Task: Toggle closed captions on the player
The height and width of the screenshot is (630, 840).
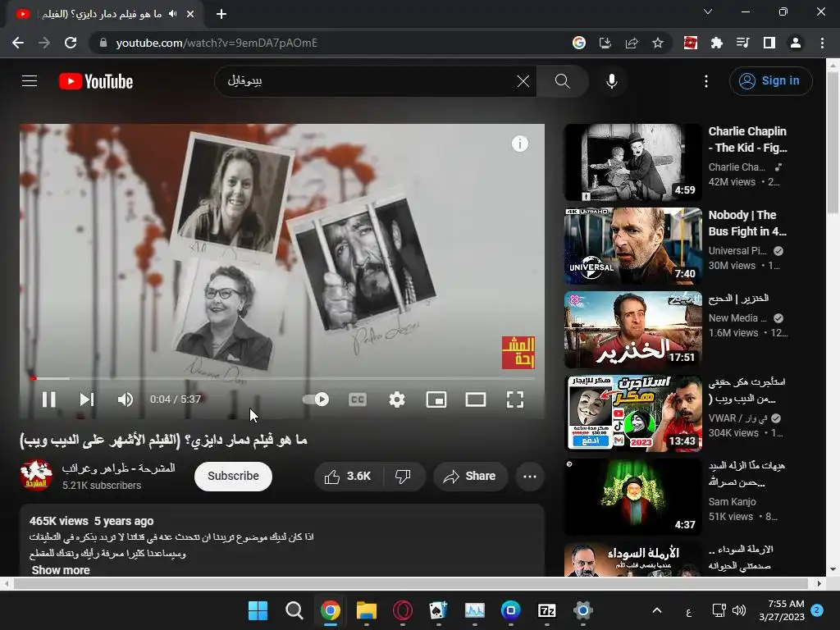Action: tap(358, 399)
